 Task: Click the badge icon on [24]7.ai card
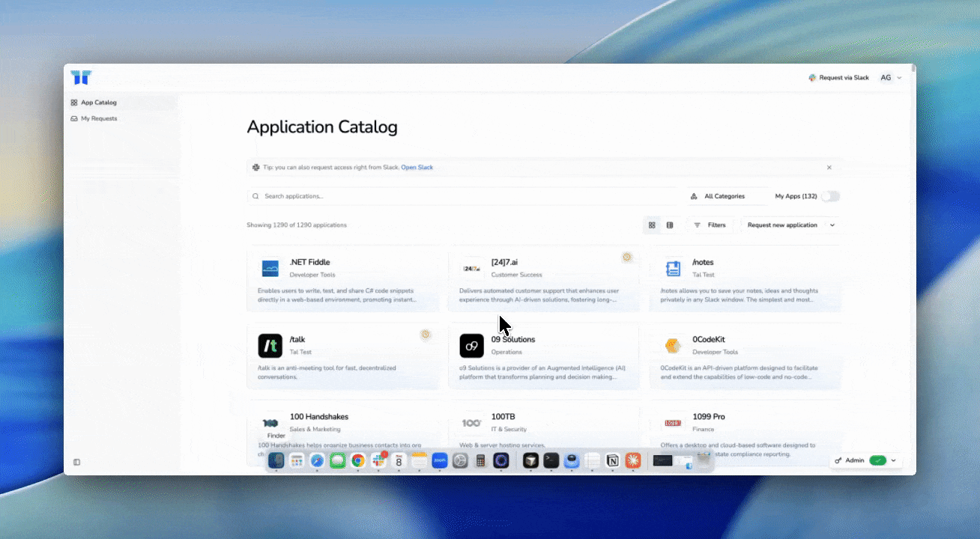(627, 258)
